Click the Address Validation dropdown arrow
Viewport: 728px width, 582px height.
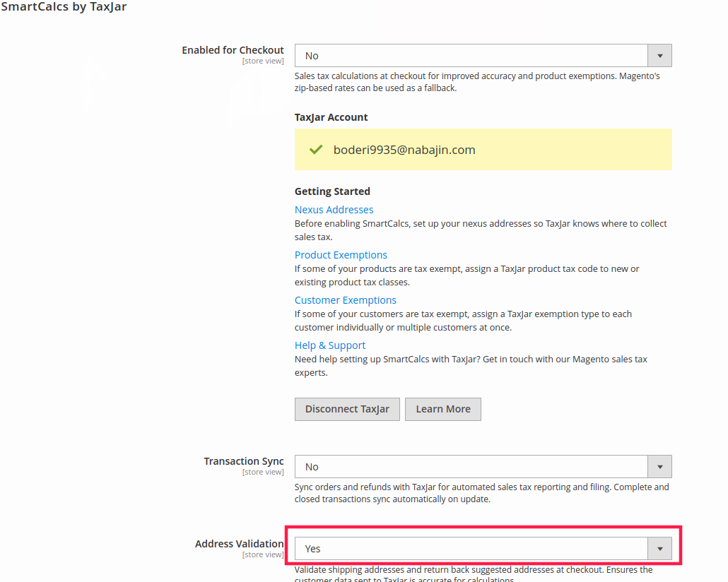point(659,549)
